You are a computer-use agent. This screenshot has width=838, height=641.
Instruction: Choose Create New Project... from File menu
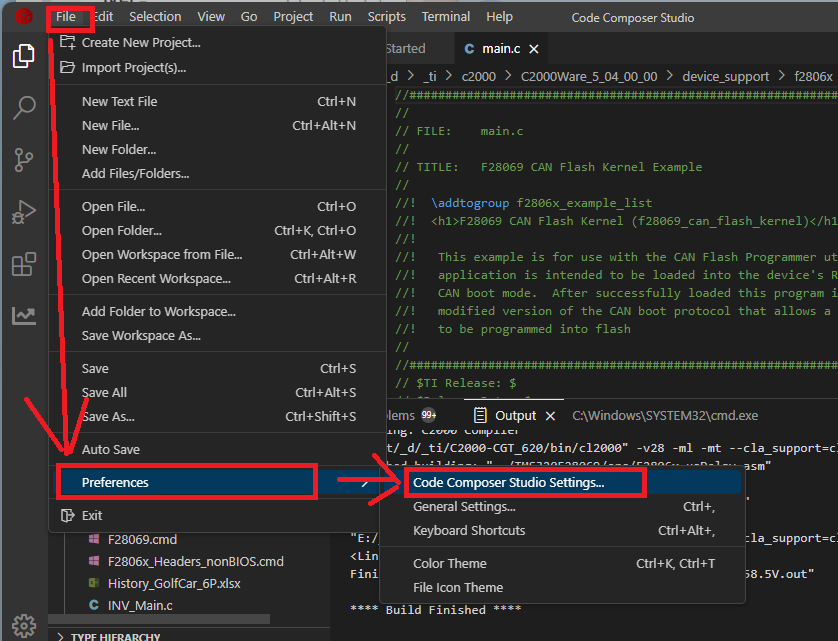pyautogui.click(x=218, y=43)
